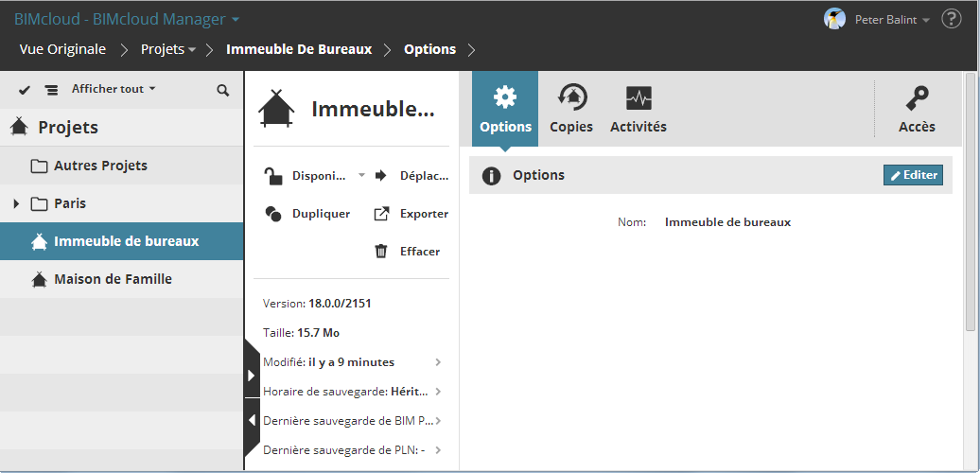Open the BIMcloud Manager title dropdown
980x473 pixels.
pyautogui.click(x=127, y=19)
